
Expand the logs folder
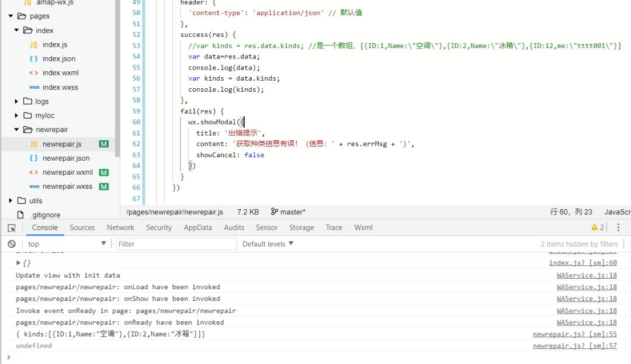pyautogui.click(x=16, y=101)
